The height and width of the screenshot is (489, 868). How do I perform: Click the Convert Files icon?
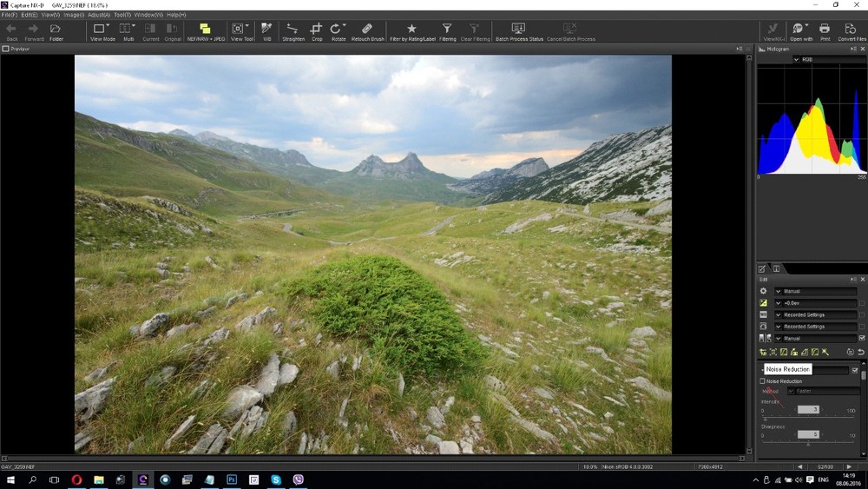point(852,31)
